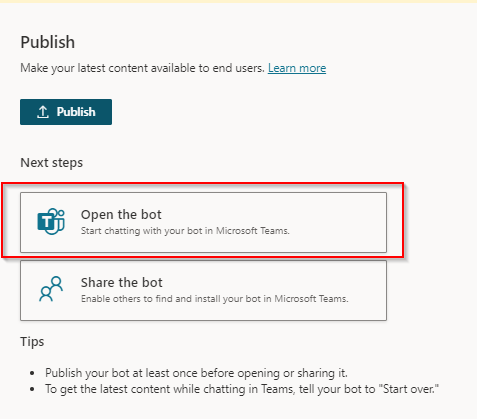Click the share people icon
Viewport: 477px width, 419px height.
(x=51, y=289)
